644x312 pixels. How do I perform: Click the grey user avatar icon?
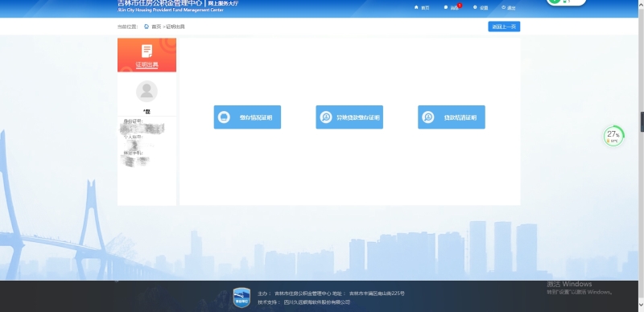coord(147,91)
